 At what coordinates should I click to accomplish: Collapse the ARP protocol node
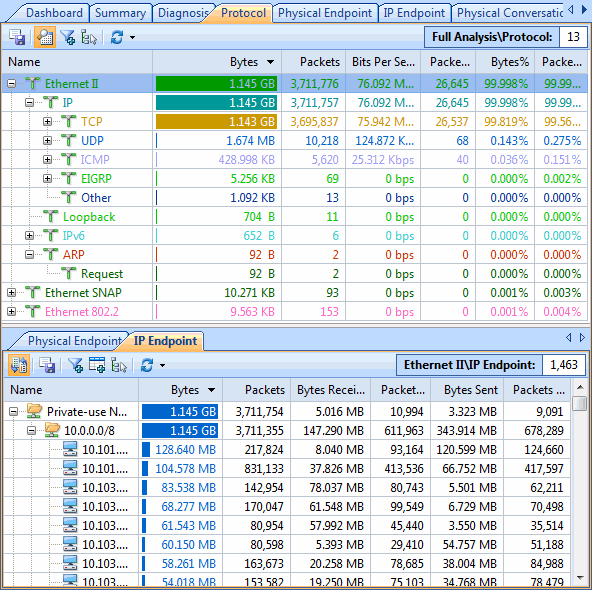(x=29, y=254)
